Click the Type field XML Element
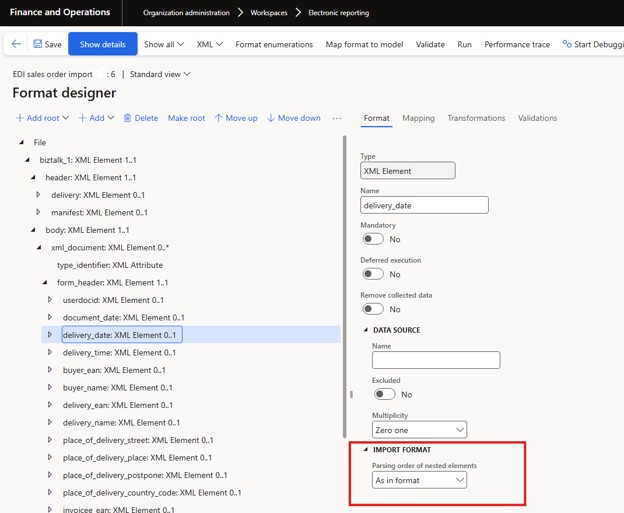The width and height of the screenshot is (624, 513). (408, 170)
